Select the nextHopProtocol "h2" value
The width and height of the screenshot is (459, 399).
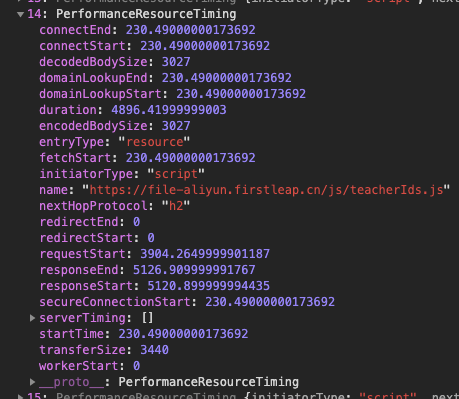coord(176,206)
